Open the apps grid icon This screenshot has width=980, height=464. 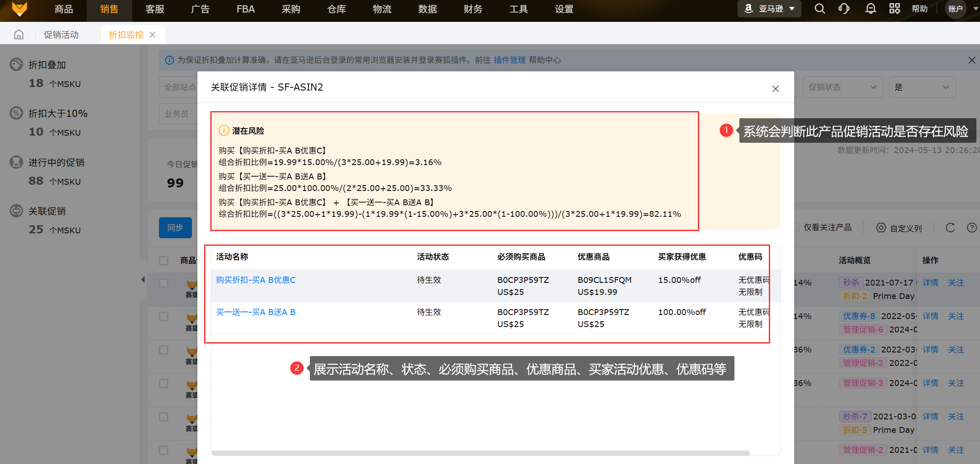[x=895, y=9]
